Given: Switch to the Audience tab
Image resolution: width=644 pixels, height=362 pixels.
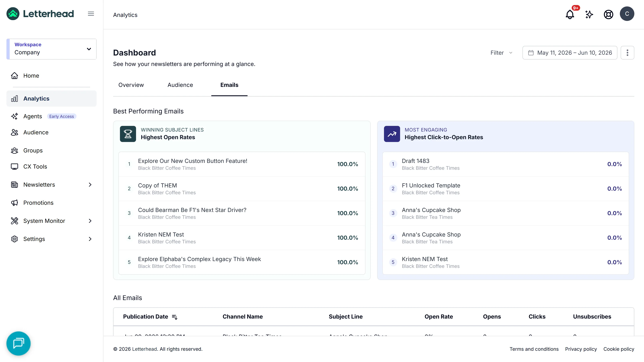Looking at the screenshot, I should click(180, 85).
